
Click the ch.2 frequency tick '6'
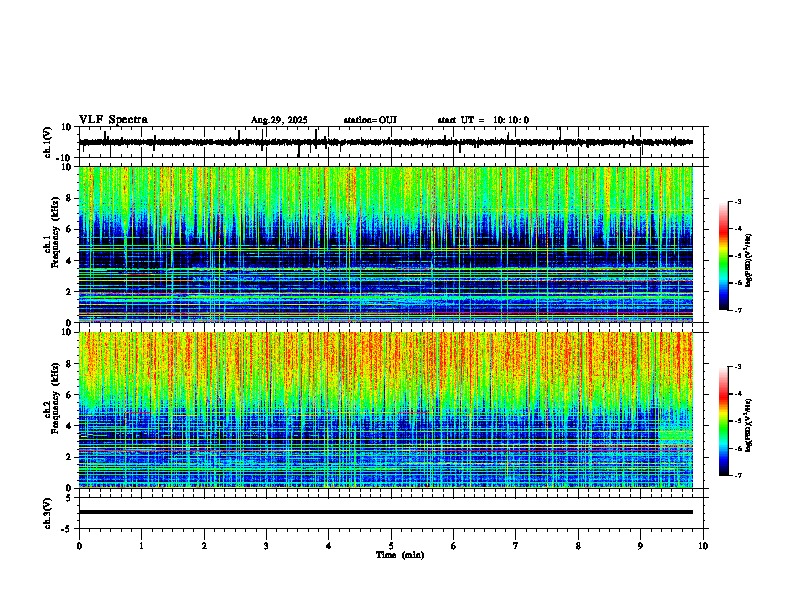coord(69,395)
